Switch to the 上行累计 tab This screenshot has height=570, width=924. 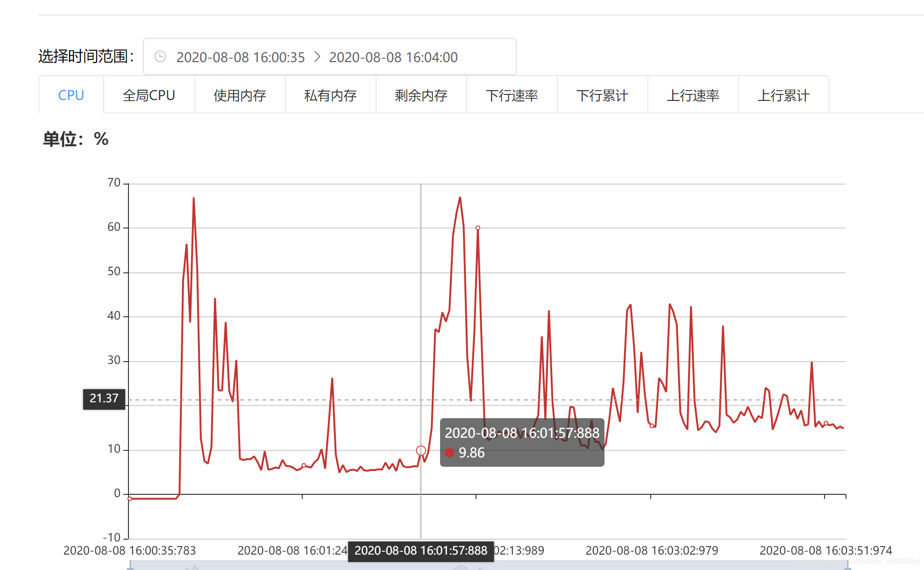(783, 95)
